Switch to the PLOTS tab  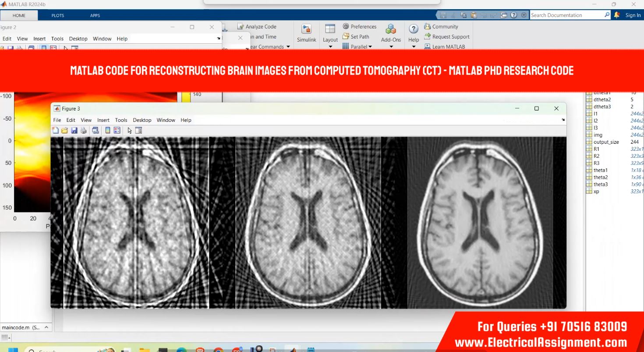(58, 15)
